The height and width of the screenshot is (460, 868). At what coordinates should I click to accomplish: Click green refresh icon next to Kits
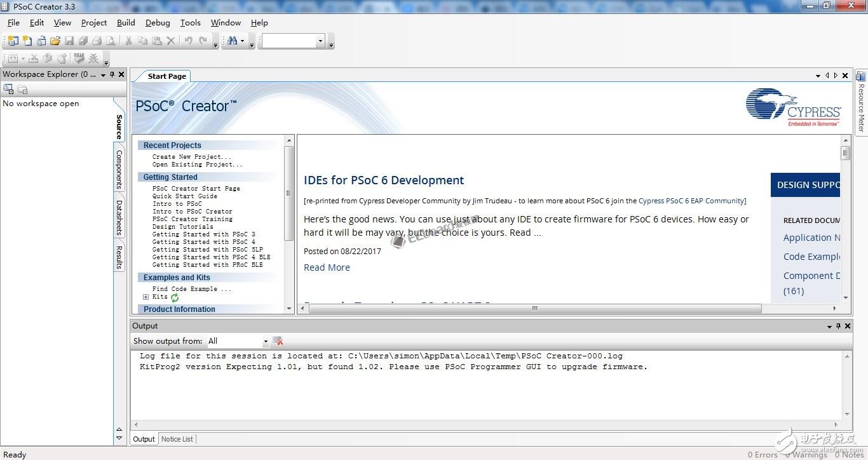click(x=175, y=297)
